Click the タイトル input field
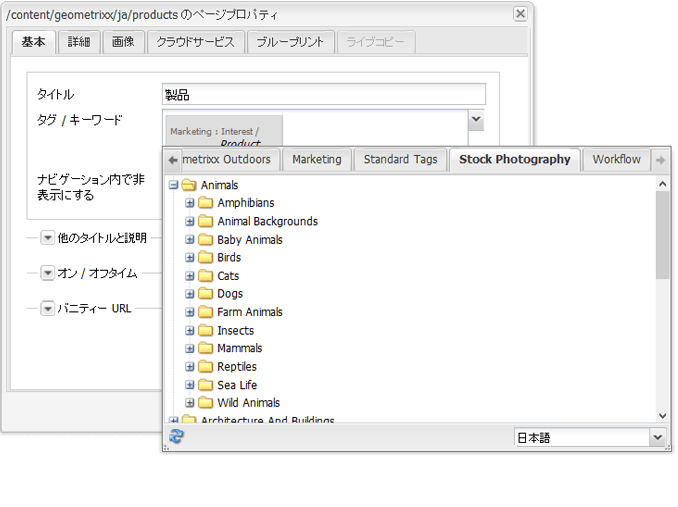 coord(324,94)
